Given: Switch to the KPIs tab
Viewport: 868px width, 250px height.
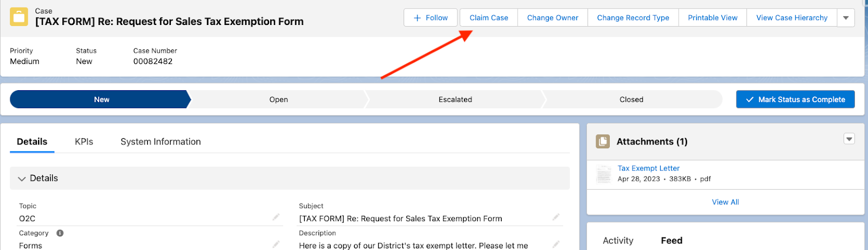Looking at the screenshot, I should (x=84, y=142).
